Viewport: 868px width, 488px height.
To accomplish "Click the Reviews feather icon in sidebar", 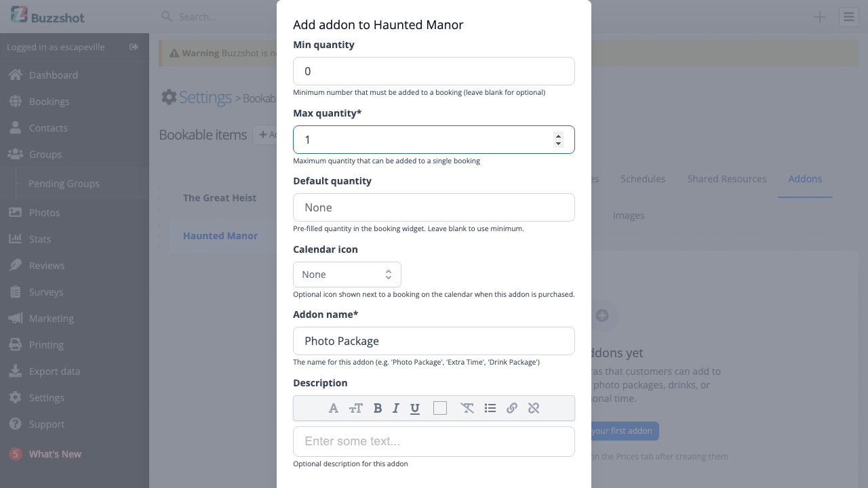I will (x=15, y=265).
